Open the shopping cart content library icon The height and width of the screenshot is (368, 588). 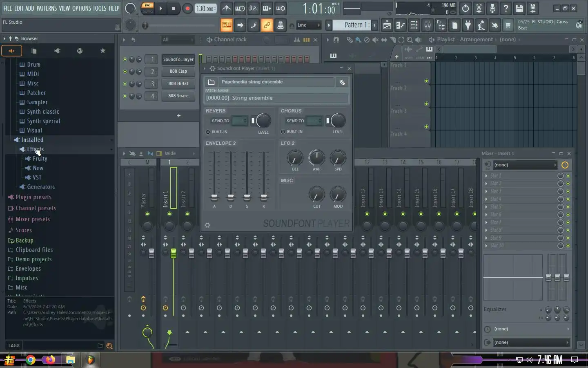(508, 25)
